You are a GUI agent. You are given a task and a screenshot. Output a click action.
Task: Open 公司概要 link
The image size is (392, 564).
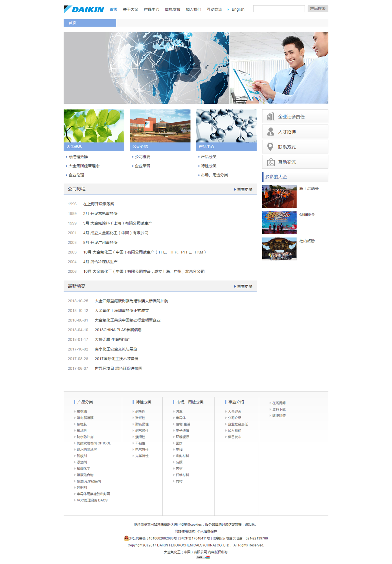[142, 157]
